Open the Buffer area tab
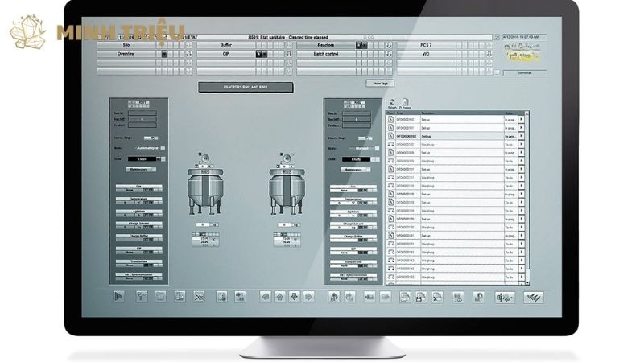The image size is (644, 362). (226, 45)
